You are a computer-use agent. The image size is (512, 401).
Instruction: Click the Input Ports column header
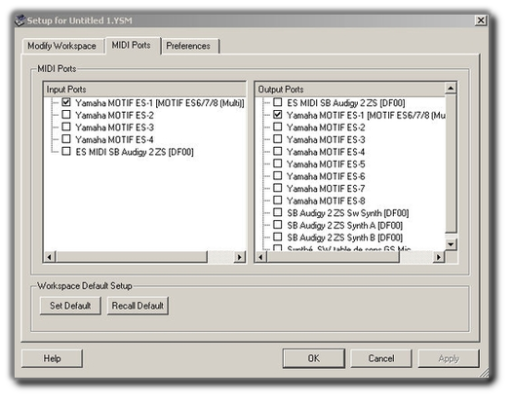click(x=145, y=89)
